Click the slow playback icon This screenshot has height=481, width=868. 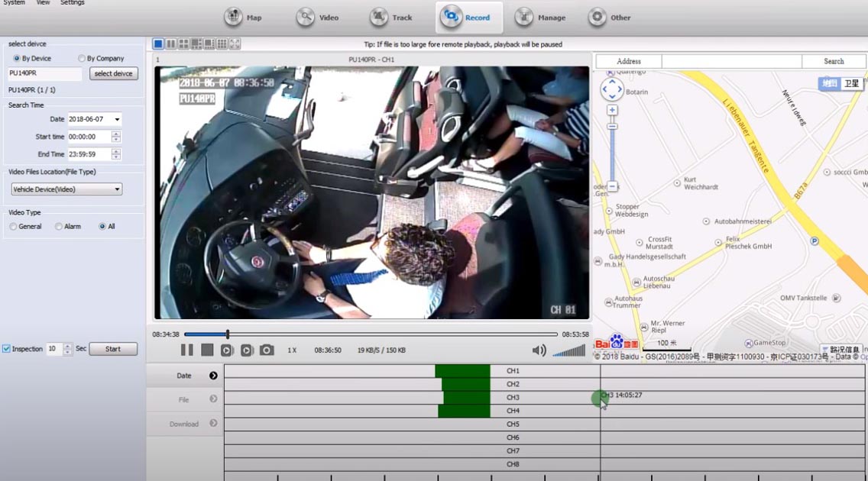[x=227, y=350]
